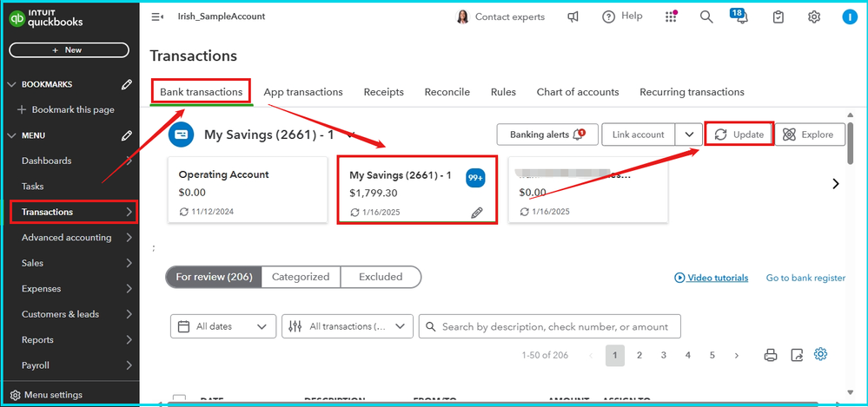
Task: Expand the Expenses submenu
Action: (x=129, y=289)
